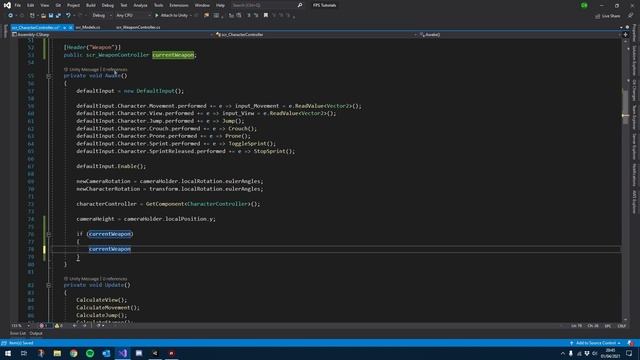Open the Any CPU platform dropdown
The image size is (640, 360).
pos(133,16)
